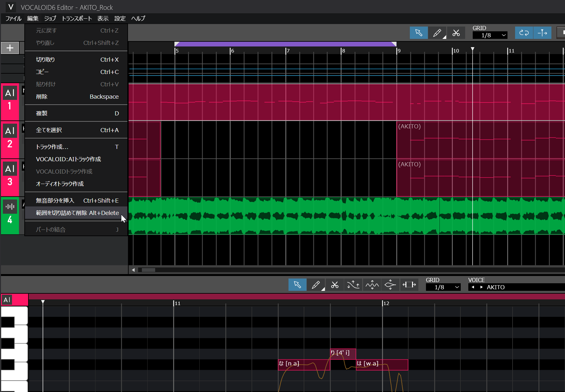The width and height of the screenshot is (565, 392).
Task: Choose 削除 from the edit menu
Action: (x=76, y=96)
